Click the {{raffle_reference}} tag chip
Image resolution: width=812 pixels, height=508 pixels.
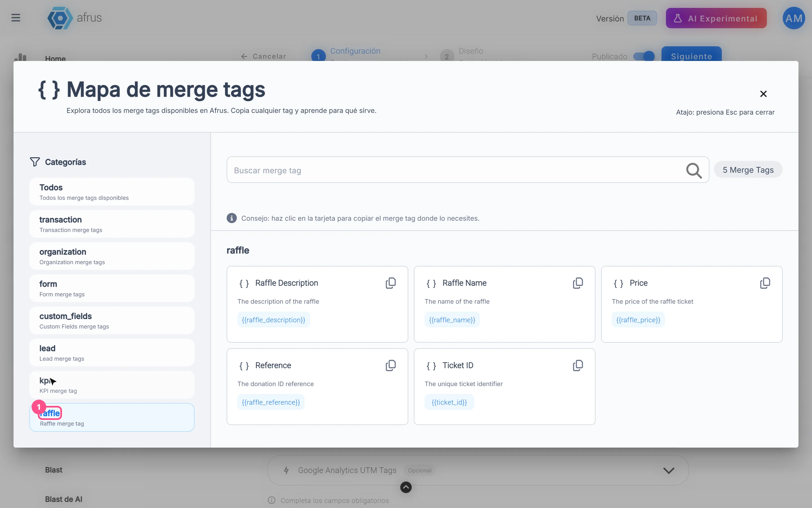[x=271, y=402]
